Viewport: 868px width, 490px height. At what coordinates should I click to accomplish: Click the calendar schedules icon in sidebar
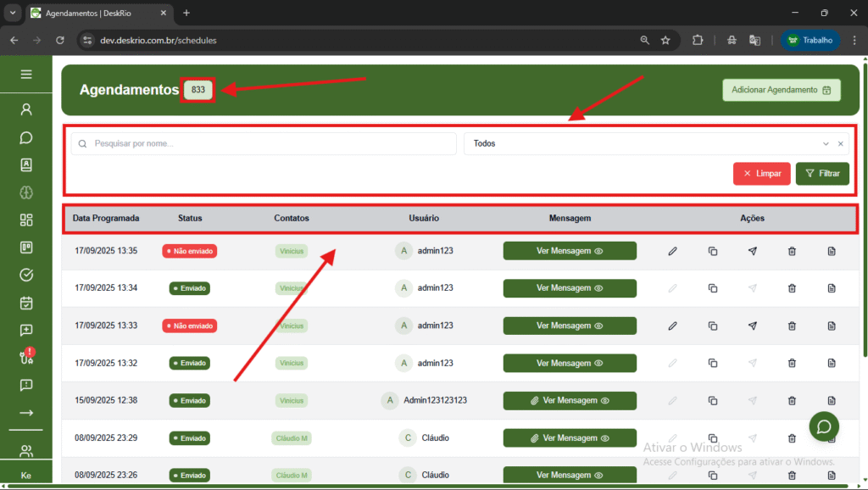coord(26,303)
